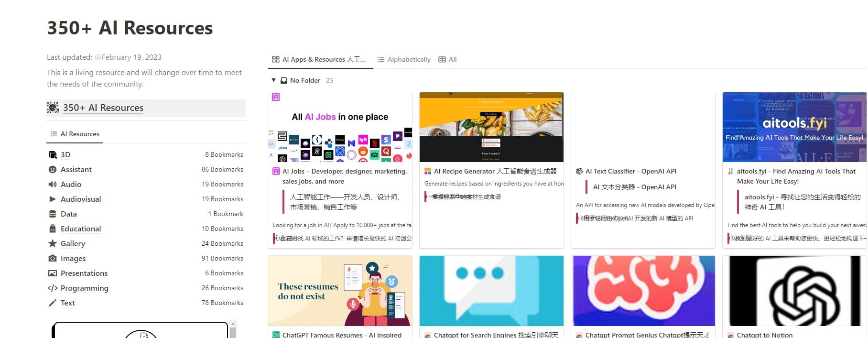Click the Audiovisual play triangle icon
The height and width of the screenshot is (338, 868).
(x=53, y=199)
